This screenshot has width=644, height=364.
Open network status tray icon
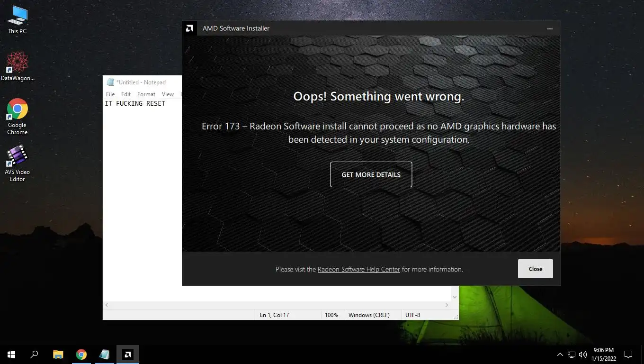point(572,354)
